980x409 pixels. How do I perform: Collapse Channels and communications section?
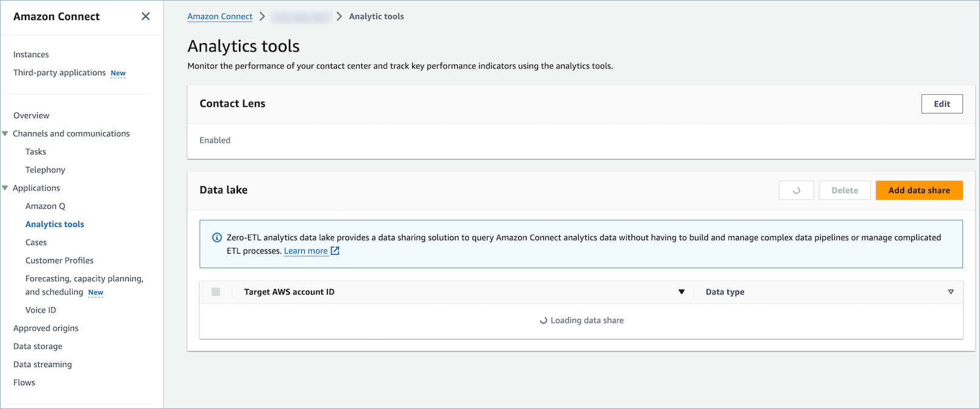pos(5,134)
